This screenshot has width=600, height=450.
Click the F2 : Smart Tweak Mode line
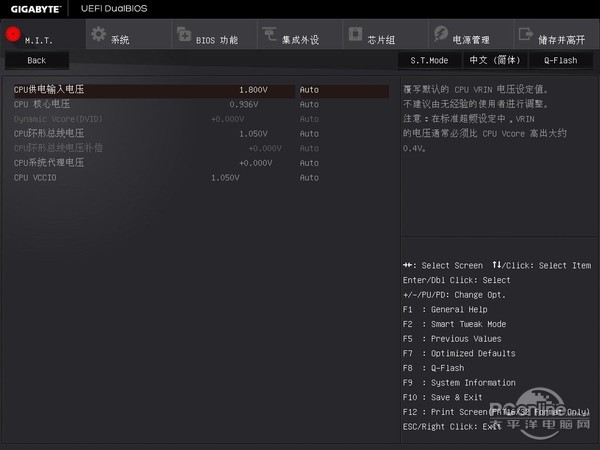(454, 324)
